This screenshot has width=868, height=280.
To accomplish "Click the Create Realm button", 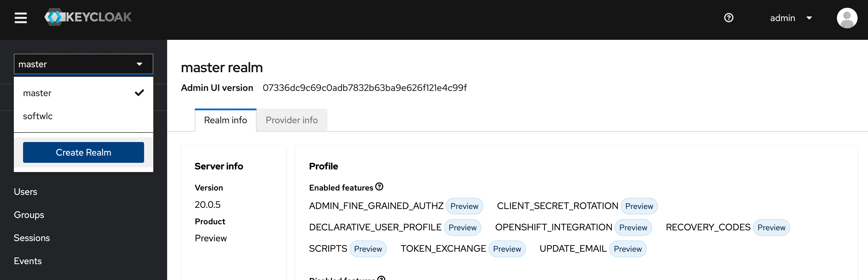I will point(83,152).
